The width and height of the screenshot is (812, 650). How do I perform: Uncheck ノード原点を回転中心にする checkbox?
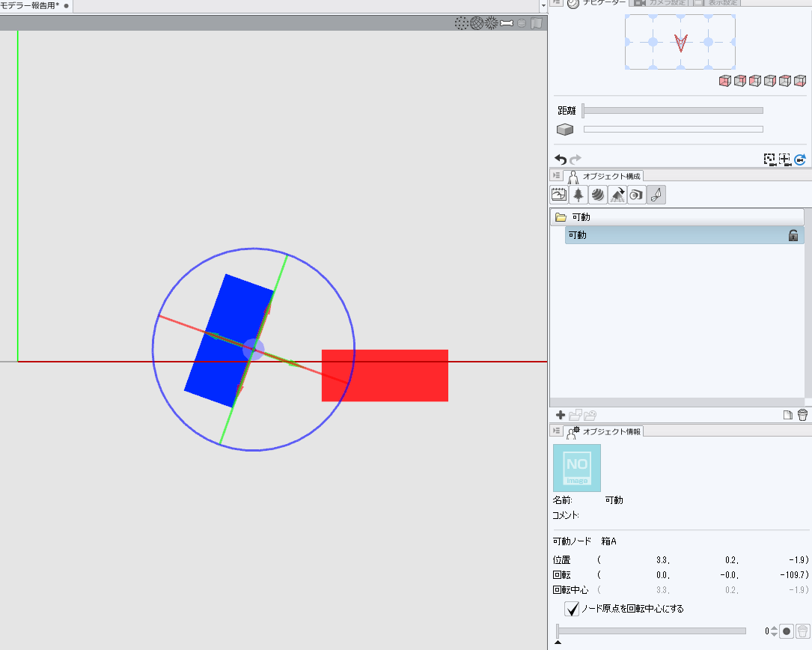click(572, 609)
